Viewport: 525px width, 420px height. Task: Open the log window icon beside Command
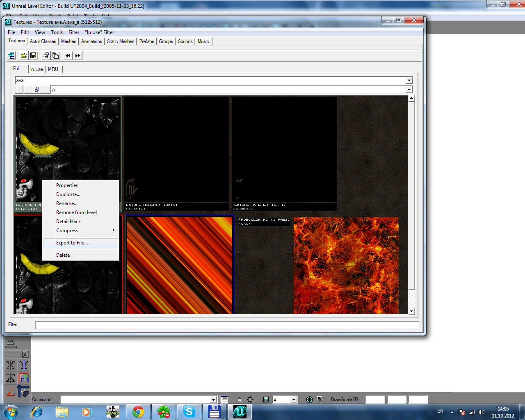click(224, 399)
